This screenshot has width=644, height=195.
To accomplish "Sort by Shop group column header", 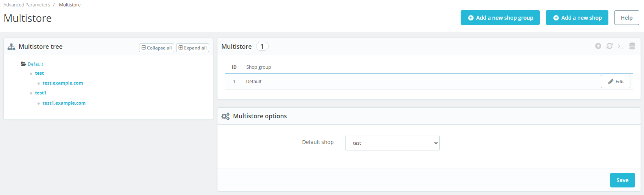I will coord(258,67).
